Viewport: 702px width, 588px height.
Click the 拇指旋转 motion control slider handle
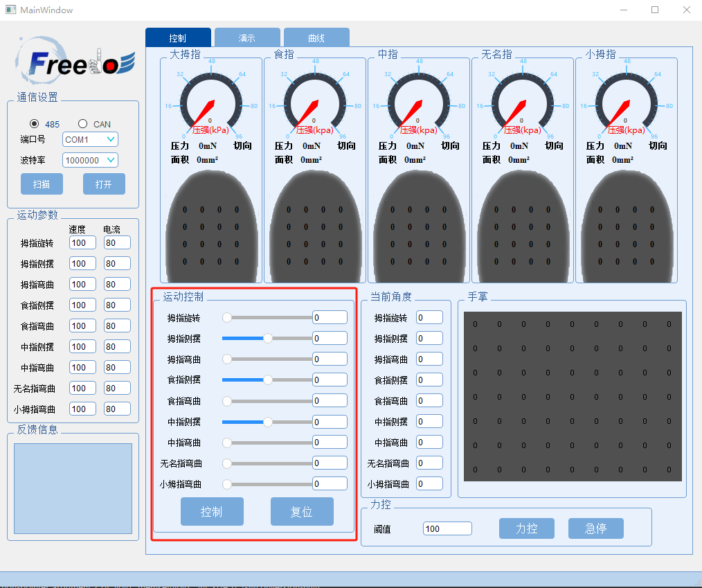tap(227, 317)
